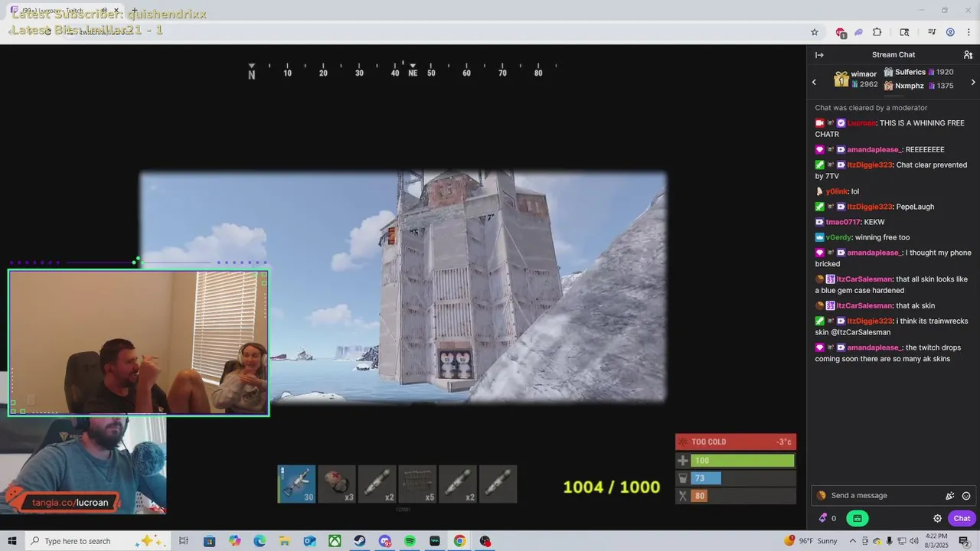Image resolution: width=980 pixels, height=551 pixels.
Task: Click Lucroan's name in chat
Action: click(x=861, y=123)
